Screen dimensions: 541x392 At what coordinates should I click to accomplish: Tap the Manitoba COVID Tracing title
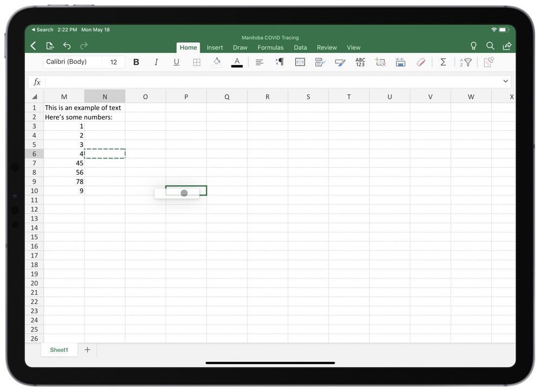tap(270, 38)
